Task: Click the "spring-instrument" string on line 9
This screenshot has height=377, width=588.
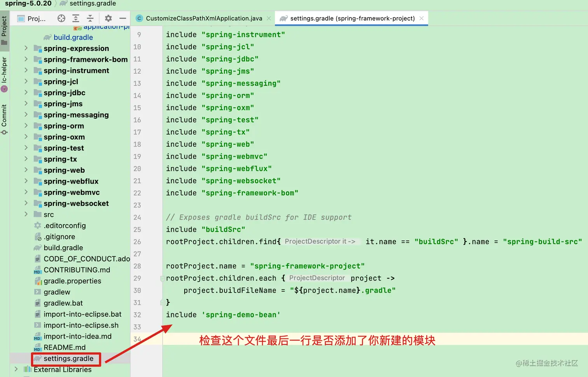Action: coord(243,35)
